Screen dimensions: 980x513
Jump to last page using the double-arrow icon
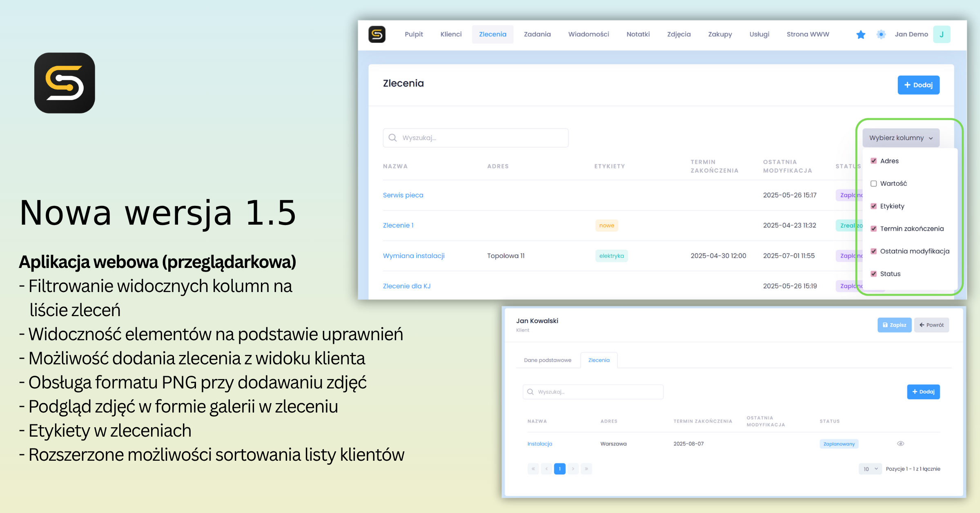pos(587,468)
